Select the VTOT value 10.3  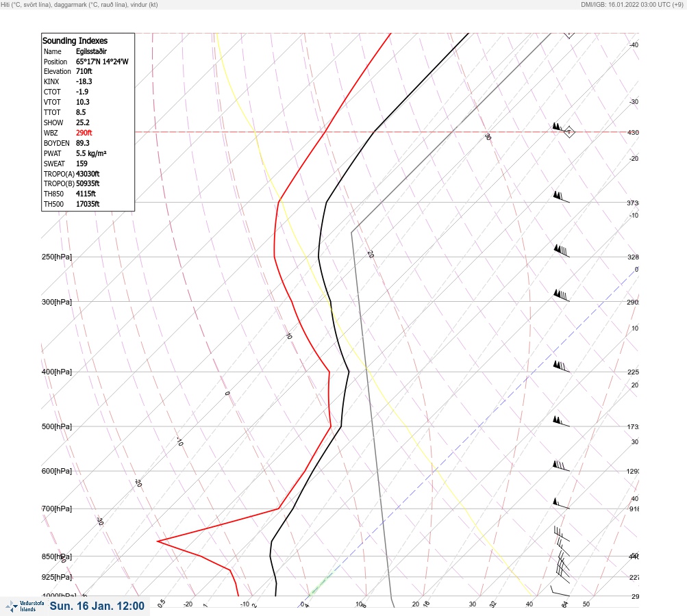coord(82,102)
